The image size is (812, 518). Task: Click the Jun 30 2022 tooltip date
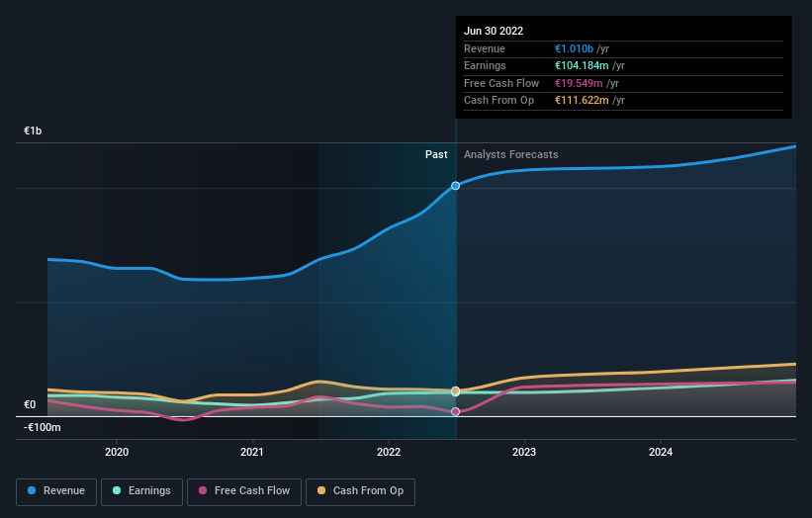494,31
